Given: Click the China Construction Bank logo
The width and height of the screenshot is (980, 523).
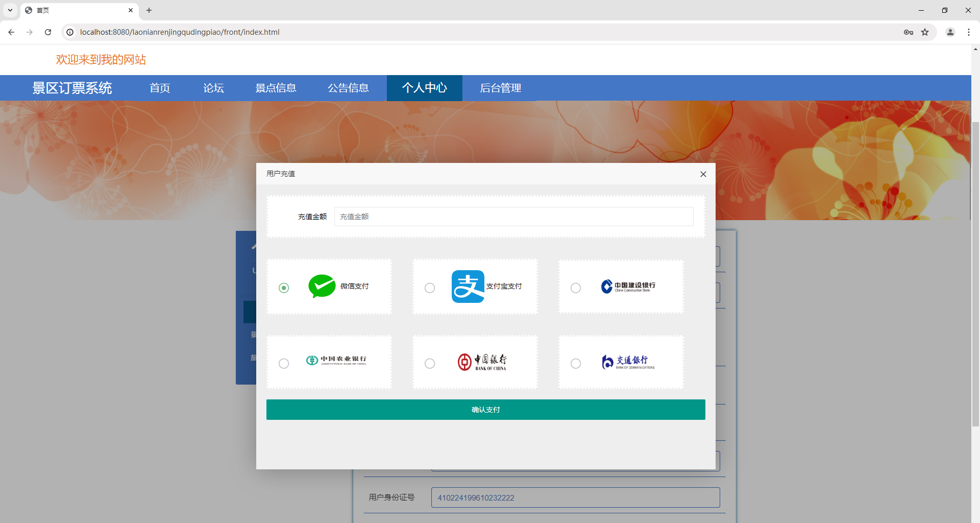Looking at the screenshot, I should click(628, 287).
